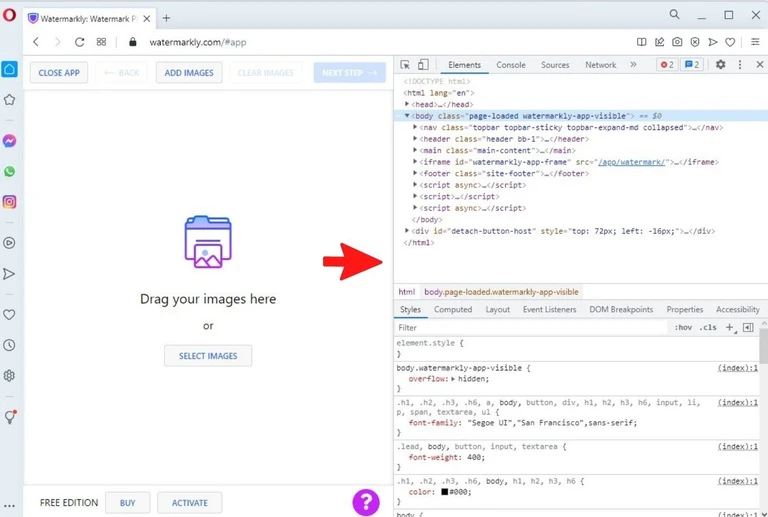Image resolution: width=768 pixels, height=517 pixels.
Task: Open My Flow send icon in address bar
Action: click(x=713, y=42)
